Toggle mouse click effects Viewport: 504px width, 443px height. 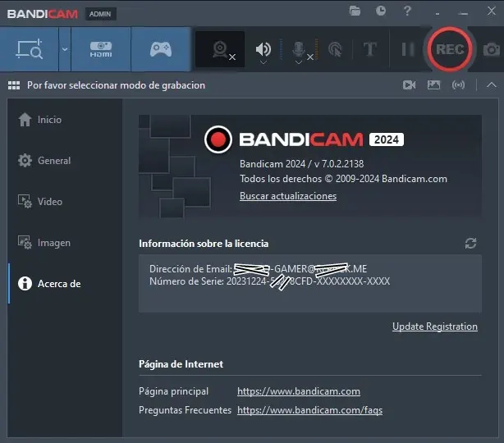[x=335, y=49]
